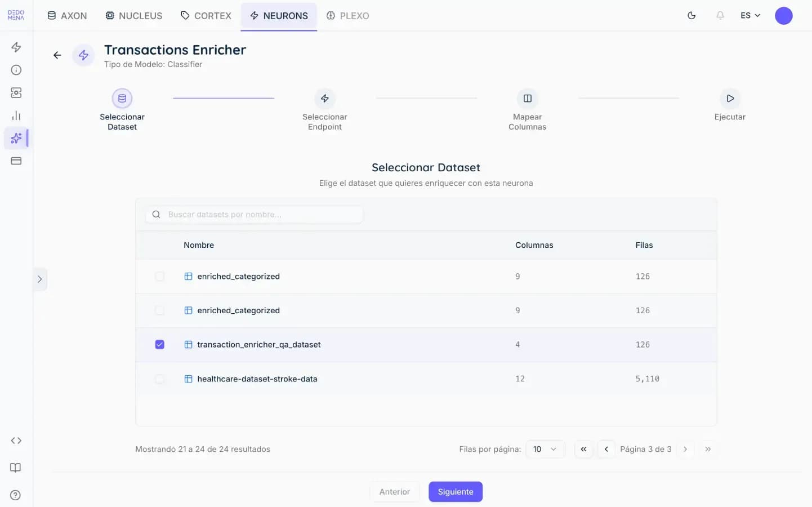Open the rows per page dropdown
Viewport: 812px width, 507px height.
545,449
